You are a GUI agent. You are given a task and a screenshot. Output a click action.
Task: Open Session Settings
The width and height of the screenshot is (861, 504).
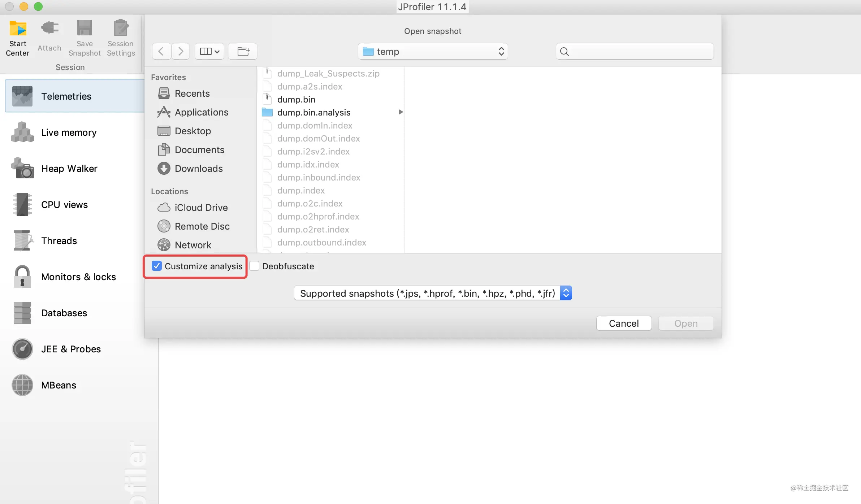pos(121,38)
